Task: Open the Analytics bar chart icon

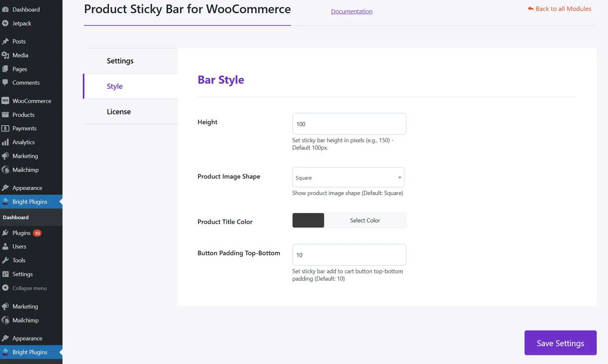Action: (5, 142)
